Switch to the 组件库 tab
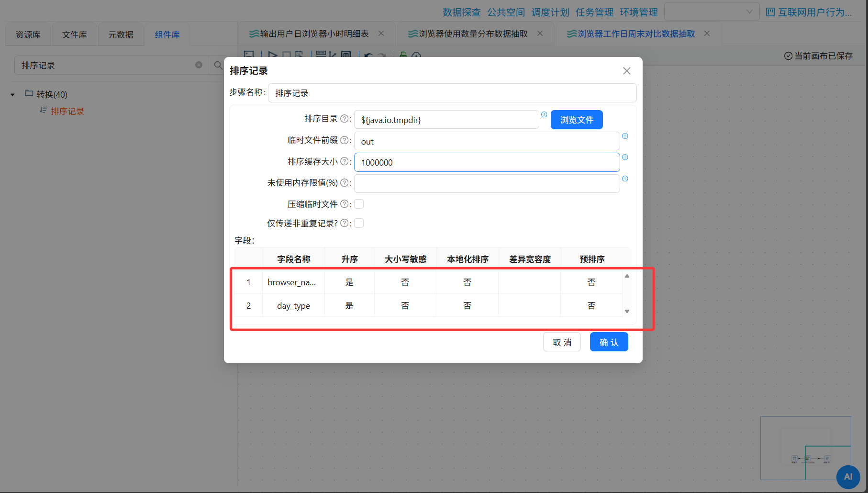The image size is (868, 493). 167,34
